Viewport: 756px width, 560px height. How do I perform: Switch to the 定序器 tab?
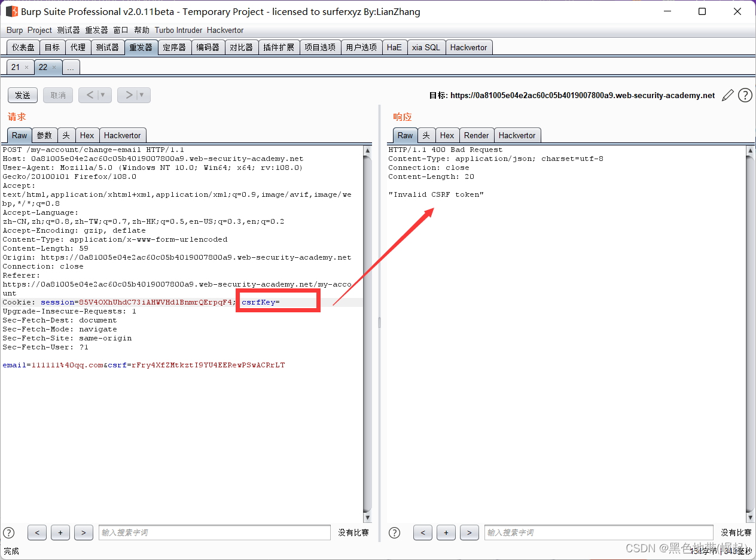175,47
